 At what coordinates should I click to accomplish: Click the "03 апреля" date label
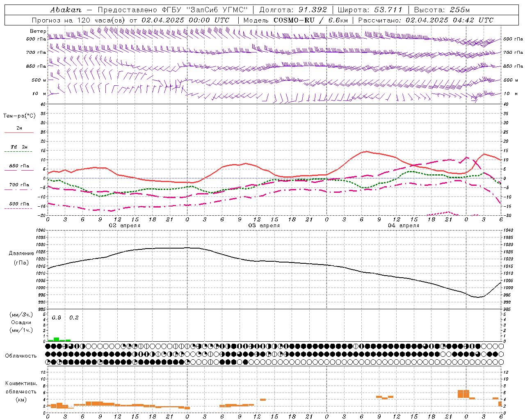tap(264, 226)
